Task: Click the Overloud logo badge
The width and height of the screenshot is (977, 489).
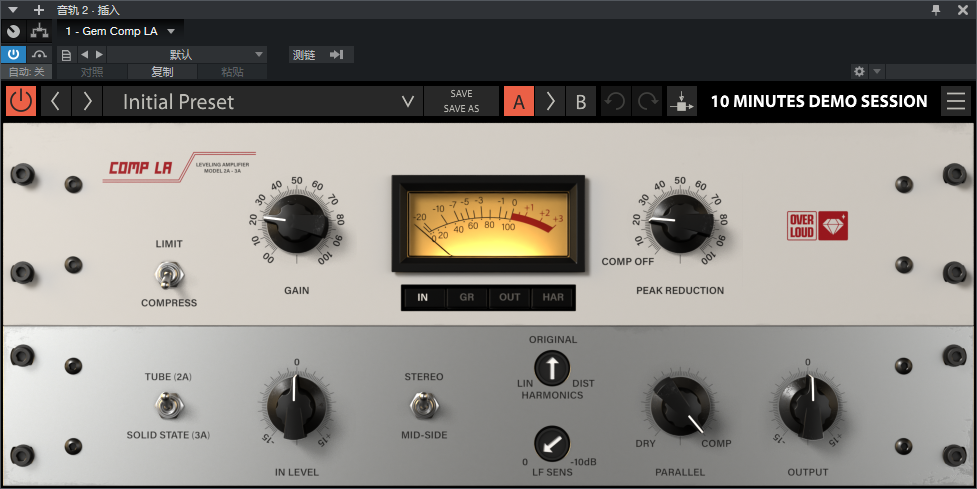Action: pyautogui.click(x=817, y=226)
